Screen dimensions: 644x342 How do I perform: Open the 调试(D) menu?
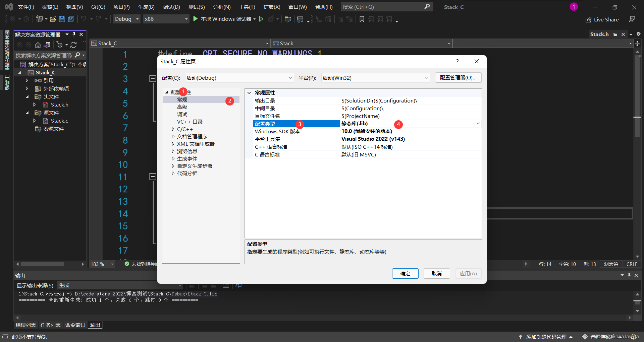[x=171, y=7]
